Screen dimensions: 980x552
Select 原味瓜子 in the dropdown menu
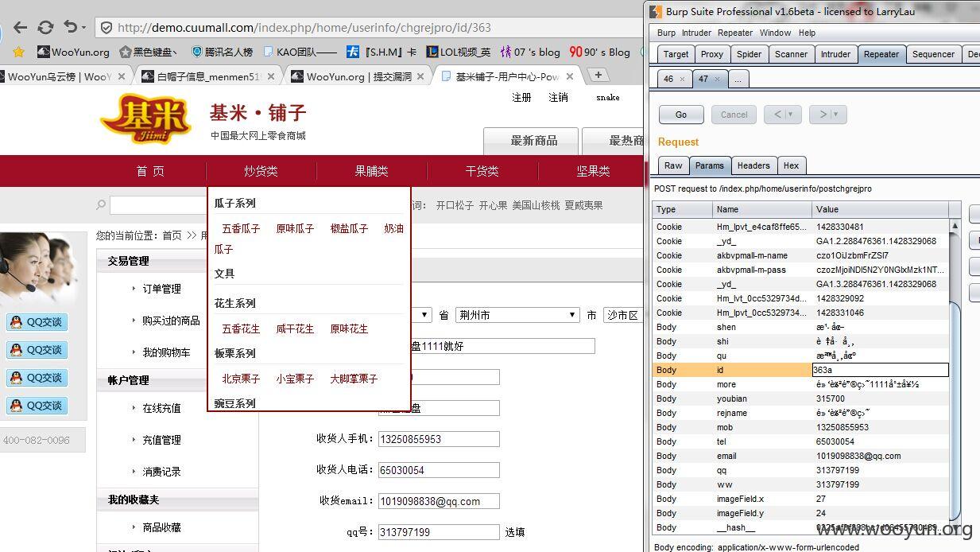click(x=295, y=228)
